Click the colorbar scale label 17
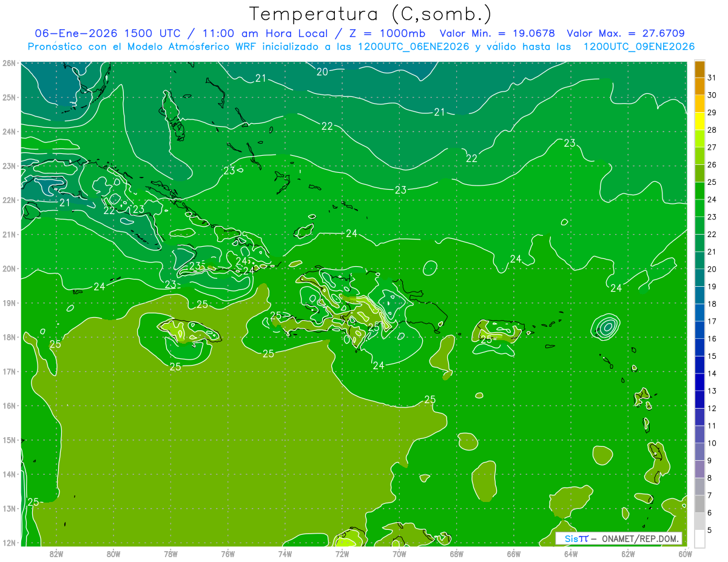This screenshot has width=728, height=562. (x=712, y=321)
